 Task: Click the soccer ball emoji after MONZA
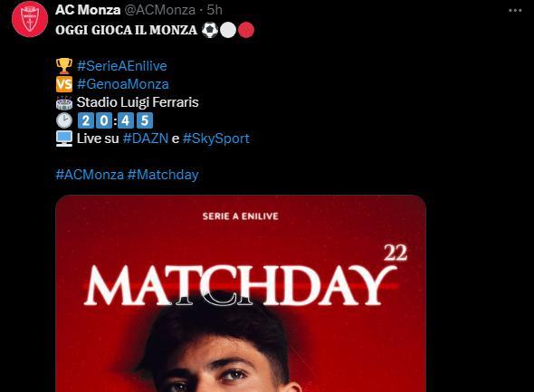coord(209,30)
